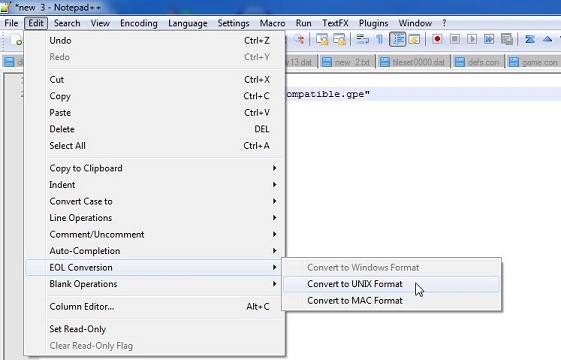Image resolution: width=561 pixels, height=360 pixels.
Task: Toggle Word Wrap in the toolbar
Action: click(362, 39)
